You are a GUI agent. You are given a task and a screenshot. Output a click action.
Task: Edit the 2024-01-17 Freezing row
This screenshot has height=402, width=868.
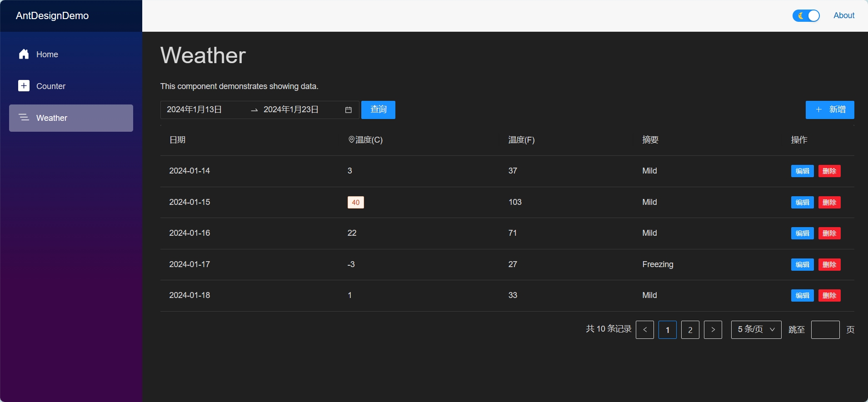tap(803, 265)
